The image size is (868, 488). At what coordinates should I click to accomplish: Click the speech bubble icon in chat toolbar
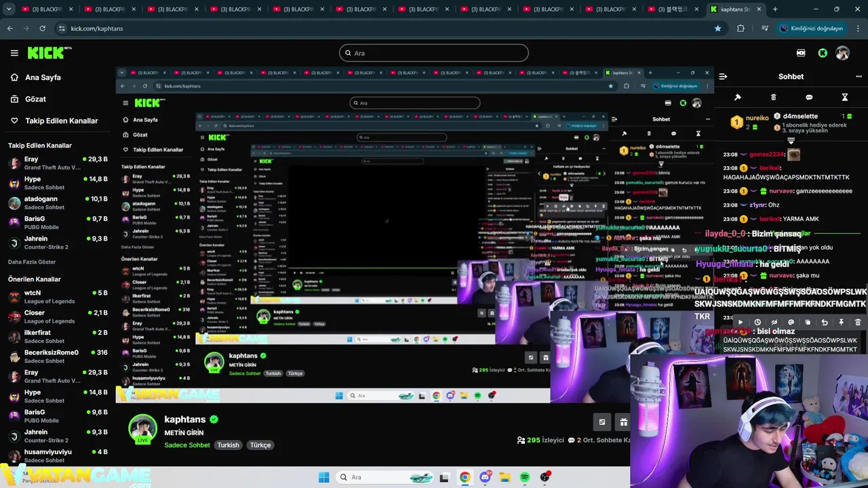(809, 98)
